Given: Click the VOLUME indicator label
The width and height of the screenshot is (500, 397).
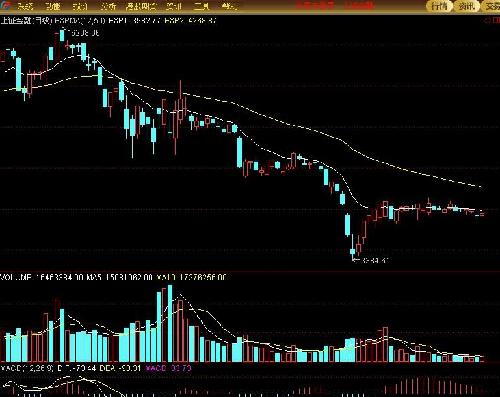Looking at the screenshot, I should [x=16, y=277].
